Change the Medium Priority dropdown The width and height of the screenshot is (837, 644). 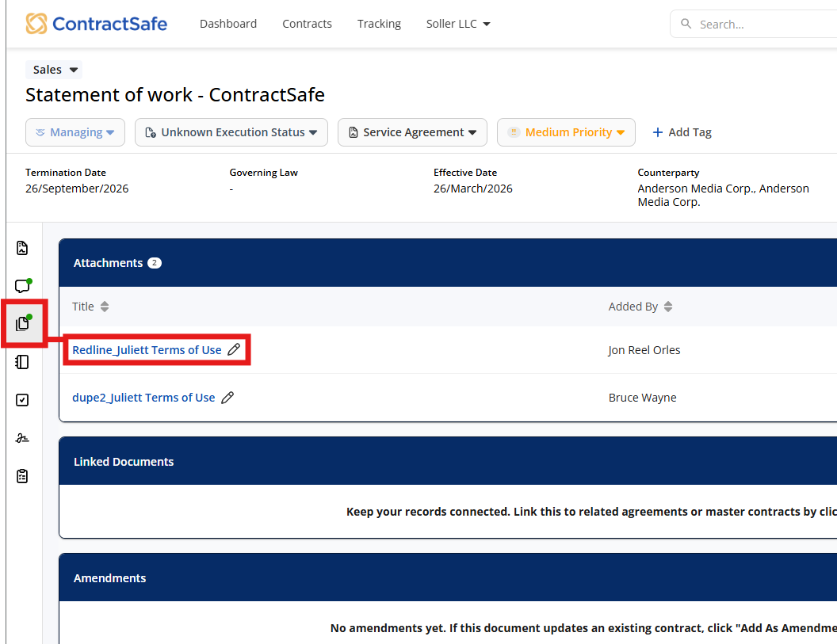tap(566, 132)
